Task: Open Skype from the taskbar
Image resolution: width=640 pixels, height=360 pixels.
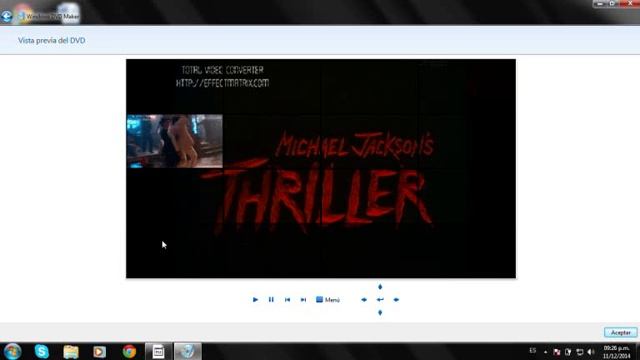Action: click(x=42, y=351)
